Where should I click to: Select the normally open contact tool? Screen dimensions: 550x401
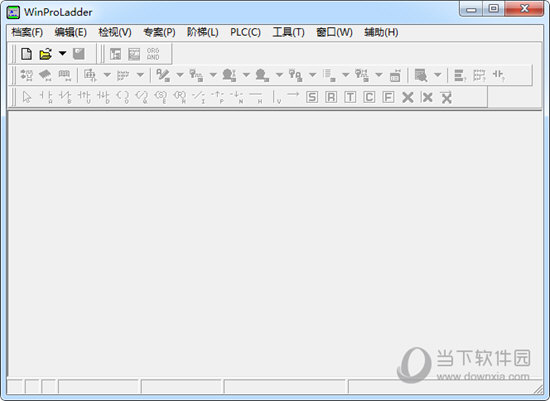coord(46,96)
